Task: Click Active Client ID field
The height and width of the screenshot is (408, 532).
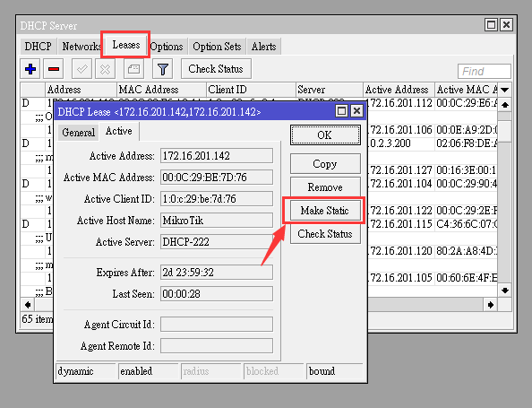Action: 217,199
